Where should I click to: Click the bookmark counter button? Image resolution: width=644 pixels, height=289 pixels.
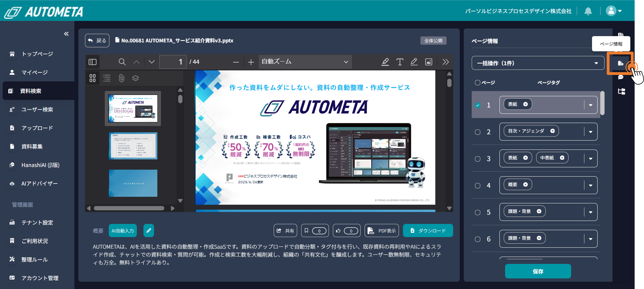click(x=315, y=230)
